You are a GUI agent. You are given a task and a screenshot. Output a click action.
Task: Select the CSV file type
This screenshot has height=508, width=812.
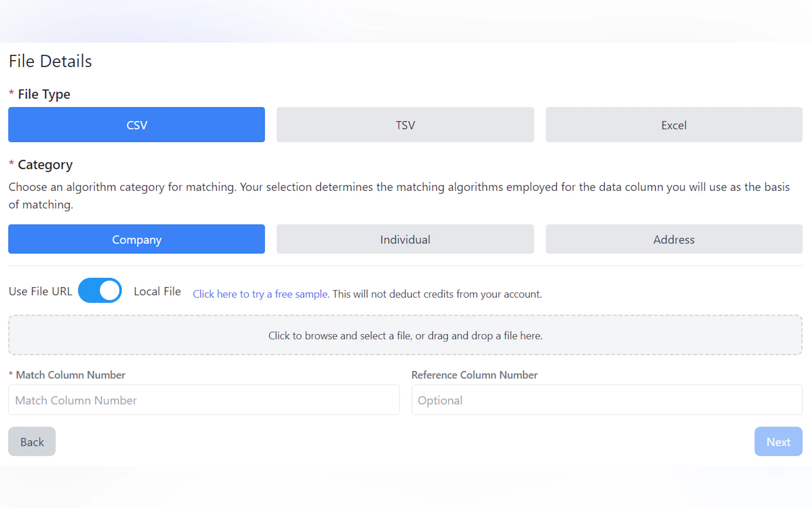(x=136, y=125)
